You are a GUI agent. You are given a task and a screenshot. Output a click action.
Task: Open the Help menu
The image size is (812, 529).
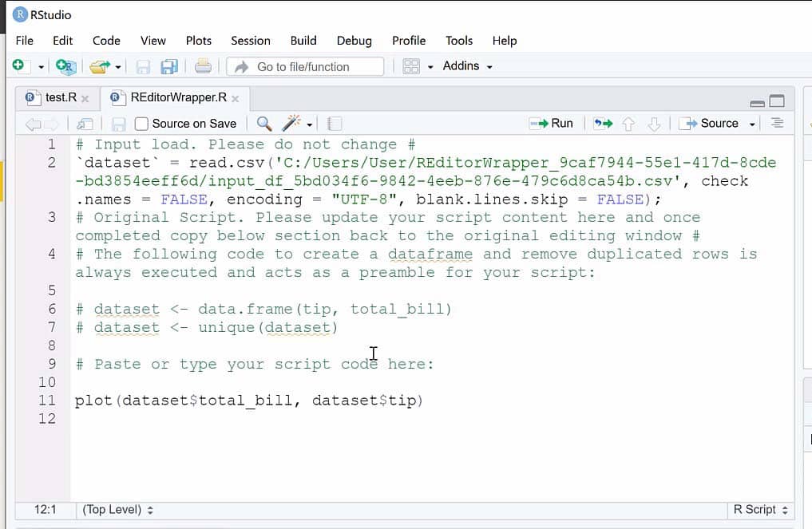coord(505,41)
